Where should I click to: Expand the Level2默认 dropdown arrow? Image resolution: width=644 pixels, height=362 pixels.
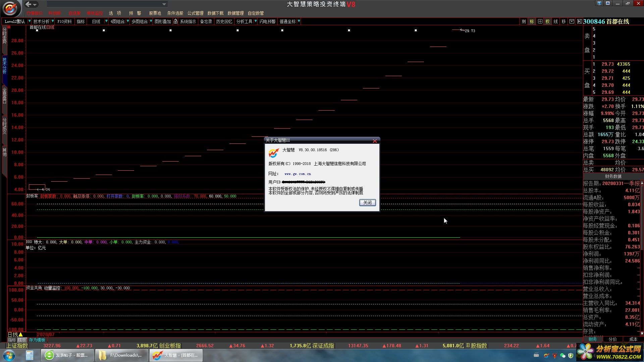30,21
